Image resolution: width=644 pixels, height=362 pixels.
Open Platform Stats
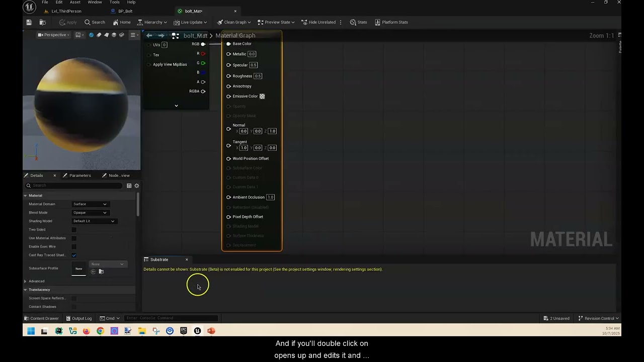[391, 22]
